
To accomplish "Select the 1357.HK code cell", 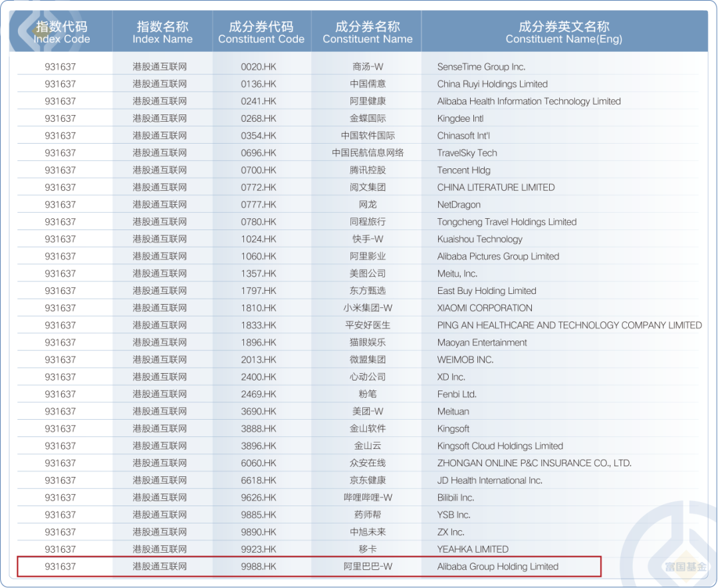I will (x=259, y=274).
